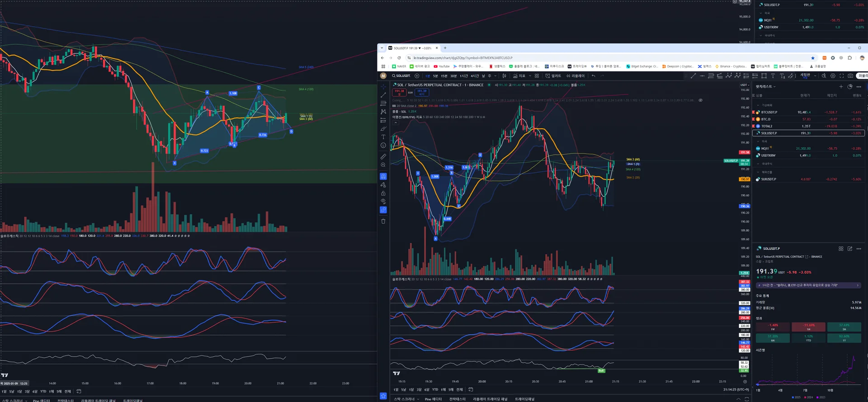Open the SOLUSDT symbol search
Image resolution: width=868 pixels, height=402 pixels.
401,76
